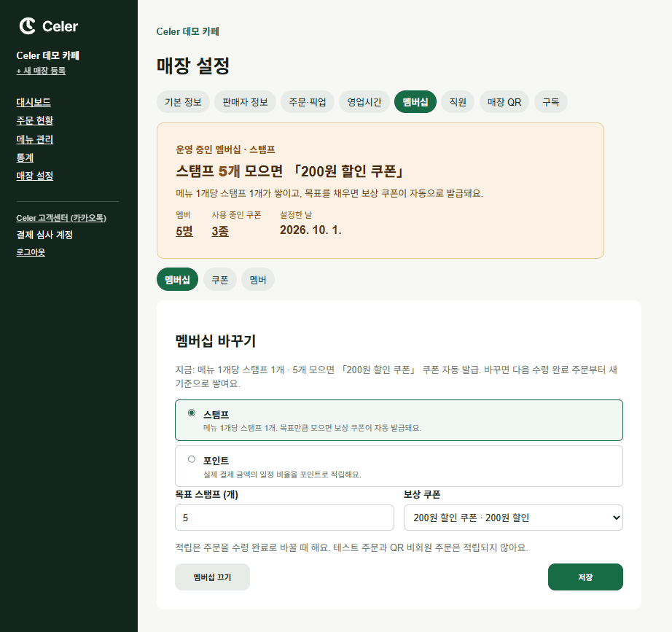Click the 멤버십 바꾸기 heading
This screenshot has height=632, width=672.
tap(216, 341)
